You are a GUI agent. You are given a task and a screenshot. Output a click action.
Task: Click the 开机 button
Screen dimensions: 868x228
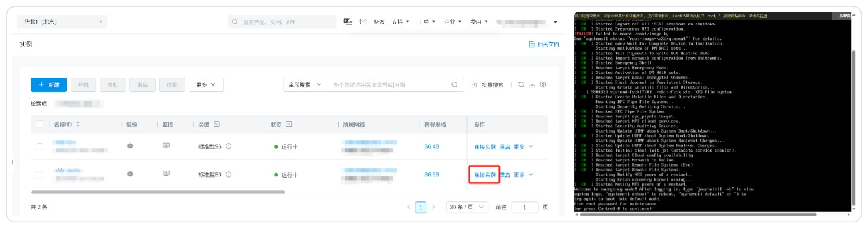tap(83, 84)
